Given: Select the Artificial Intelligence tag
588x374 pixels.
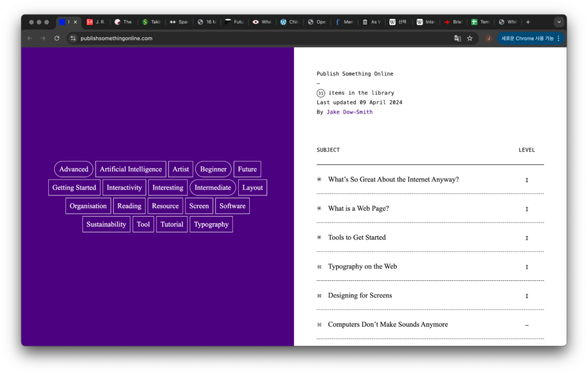Looking at the screenshot, I should [130, 169].
